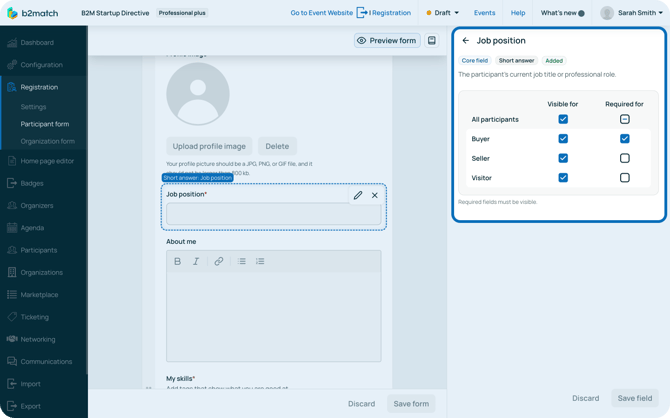670x418 pixels.
Task: Toggle Visible for All participants checkbox
Action: pyautogui.click(x=563, y=119)
